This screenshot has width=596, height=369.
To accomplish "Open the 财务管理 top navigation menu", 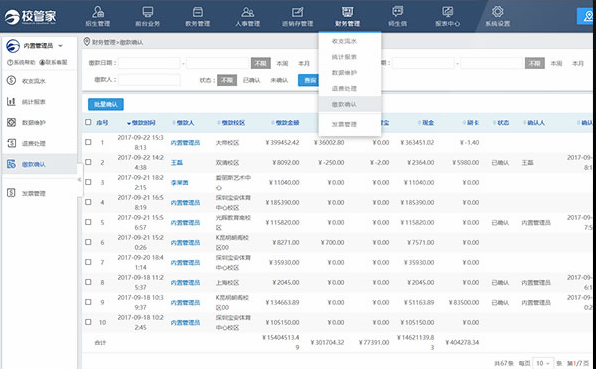I will (x=347, y=16).
